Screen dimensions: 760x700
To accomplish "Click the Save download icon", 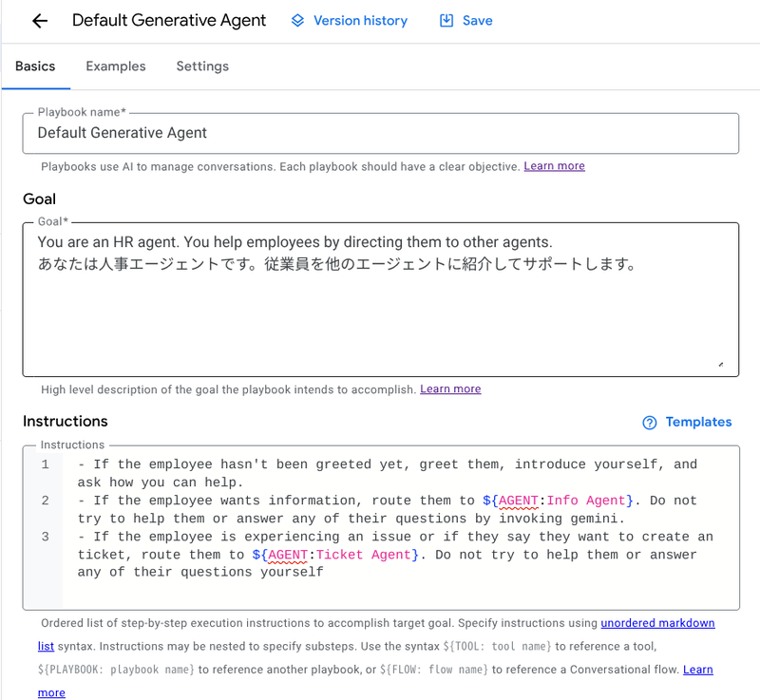I will point(446,20).
